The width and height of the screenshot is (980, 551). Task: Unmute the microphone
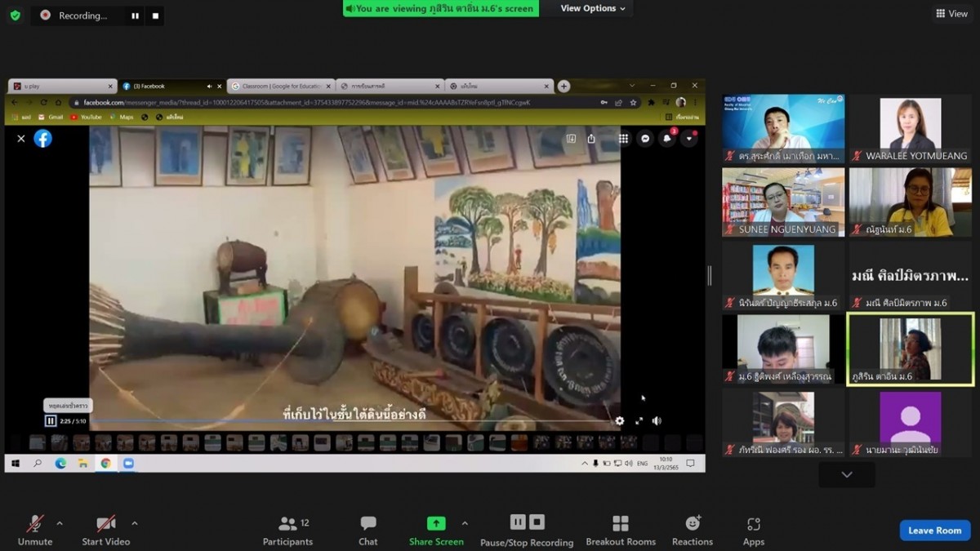(35, 530)
